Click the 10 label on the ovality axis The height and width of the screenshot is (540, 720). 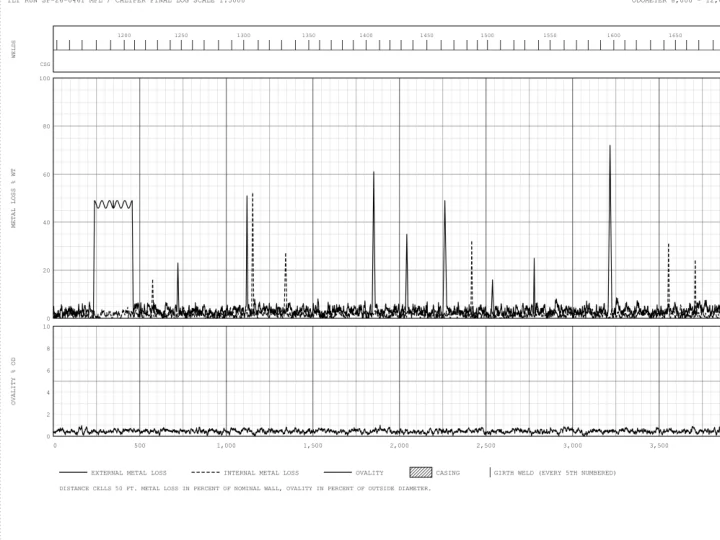coord(46,327)
